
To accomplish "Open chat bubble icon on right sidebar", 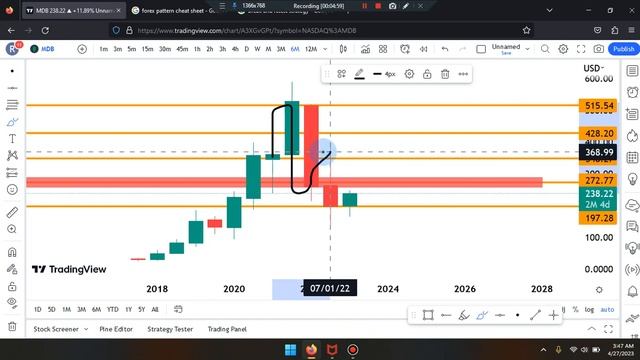I will click(632, 226).
